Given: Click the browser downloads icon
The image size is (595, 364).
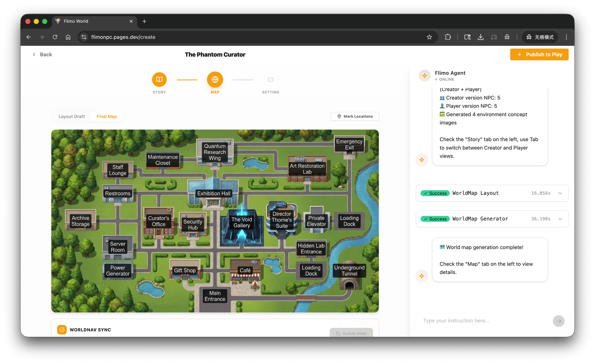Looking at the screenshot, I should tap(481, 37).
